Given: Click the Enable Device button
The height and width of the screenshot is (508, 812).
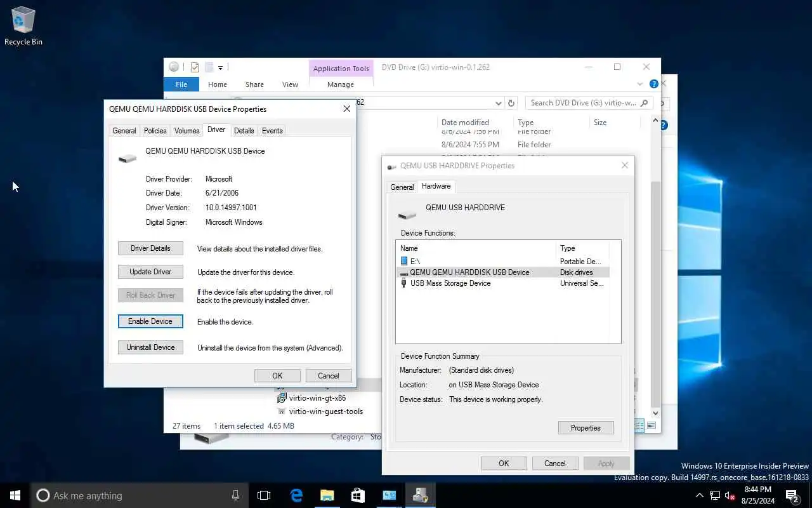Looking at the screenshot, I should point(150,321).
